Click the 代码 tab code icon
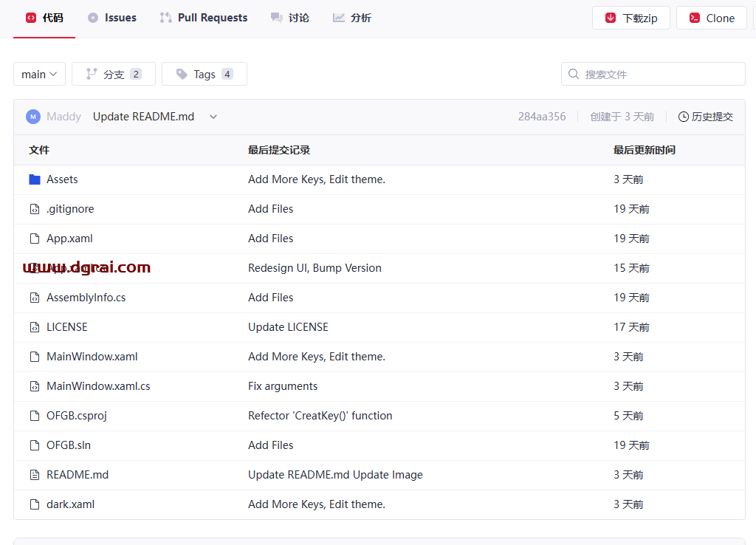The image size is (756, 545). (x=31, y=18)
